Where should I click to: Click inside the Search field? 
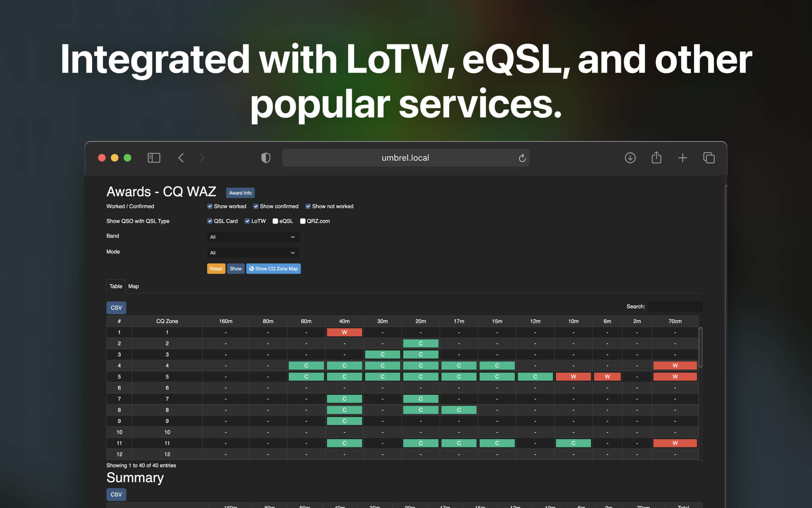coord(675,306)
